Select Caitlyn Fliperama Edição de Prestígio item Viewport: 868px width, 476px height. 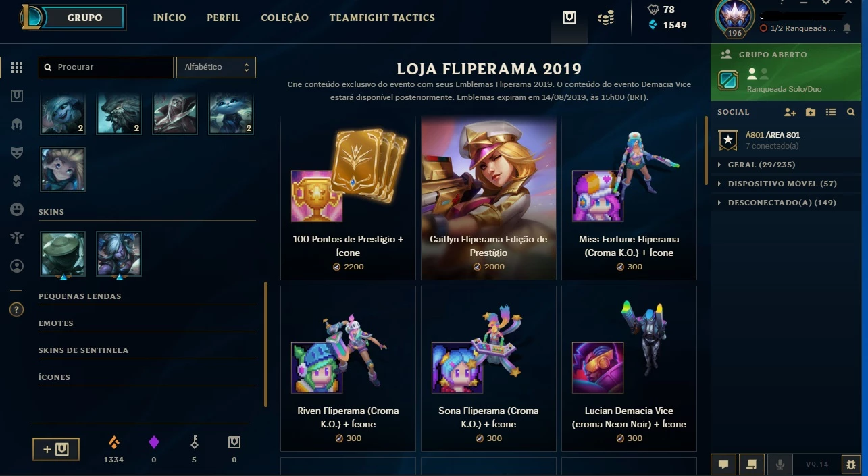488,197
